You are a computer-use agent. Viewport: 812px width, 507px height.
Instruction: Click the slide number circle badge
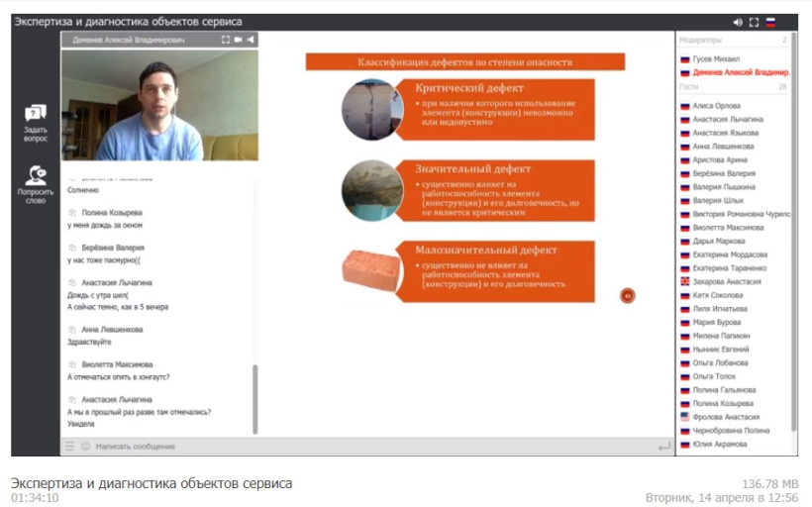627,296
